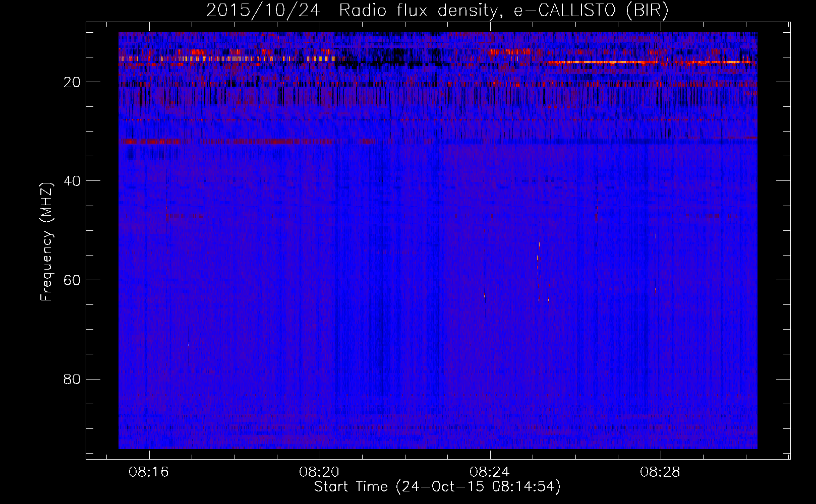This screenshot has width=816, height=504.
Task: Click the time tick label "08:20"
Action: coord(319,472)
